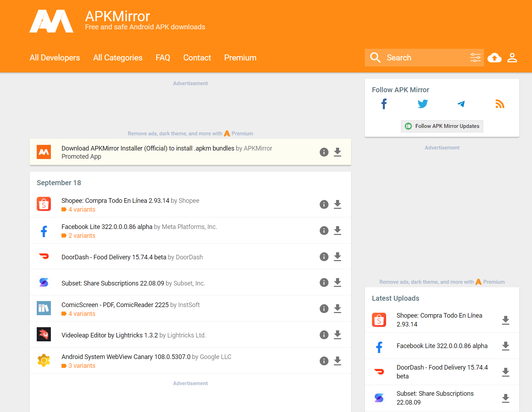Screen dimensions: 532x412
Task: Show info for APKMirror Installer promoted app
Action: pyautogui.click(x=324, y=152)
